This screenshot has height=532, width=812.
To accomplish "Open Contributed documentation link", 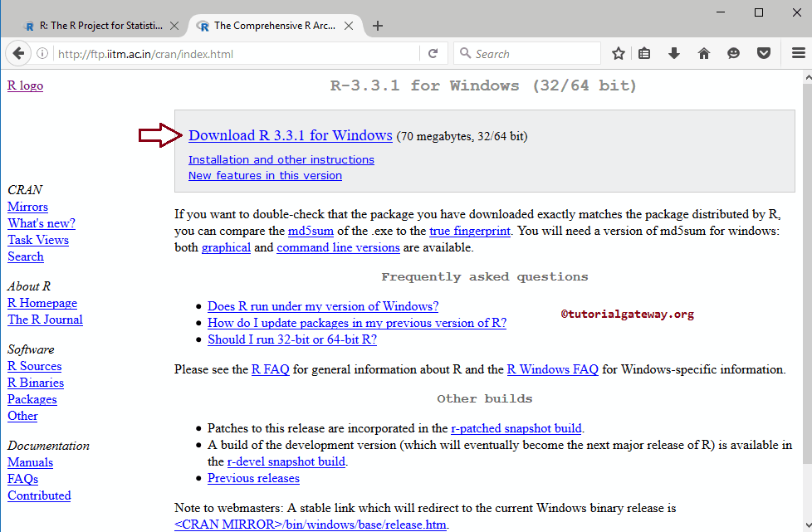I will (39, 495).
